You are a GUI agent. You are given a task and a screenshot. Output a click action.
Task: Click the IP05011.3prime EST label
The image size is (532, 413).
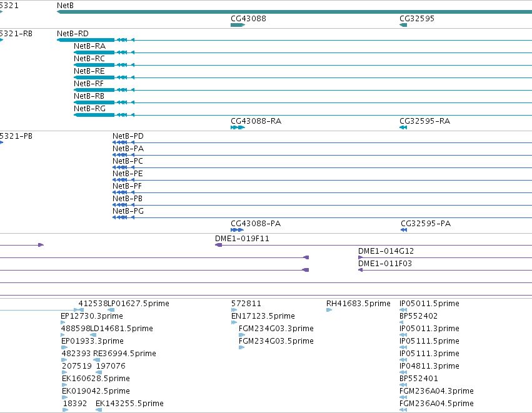coord(429,329)
